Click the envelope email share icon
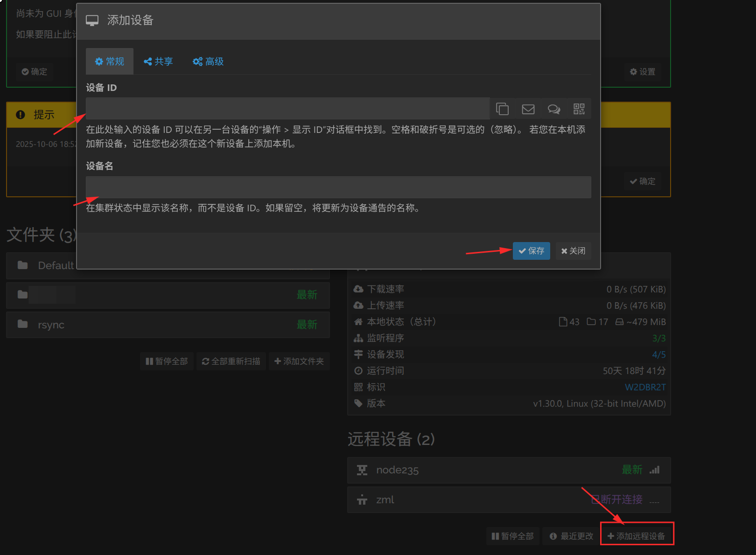The height and width of the screenshot is (555, 756). [528, 109]
